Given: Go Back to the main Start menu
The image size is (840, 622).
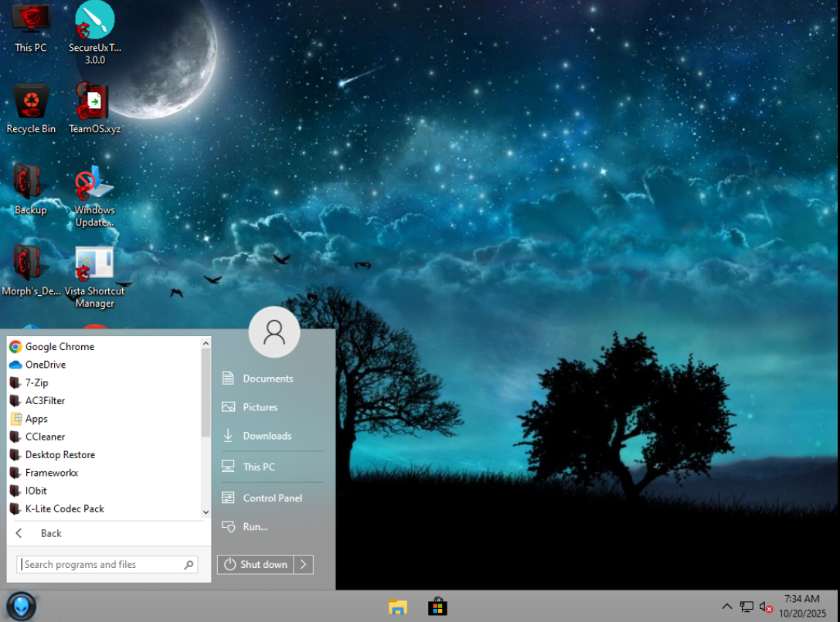Looking at the screenshot, I should coord(50,533).
